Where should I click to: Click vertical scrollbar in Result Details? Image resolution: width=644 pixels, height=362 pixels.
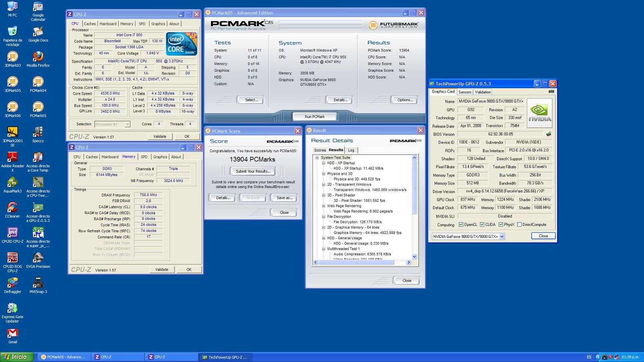point(415,187)
